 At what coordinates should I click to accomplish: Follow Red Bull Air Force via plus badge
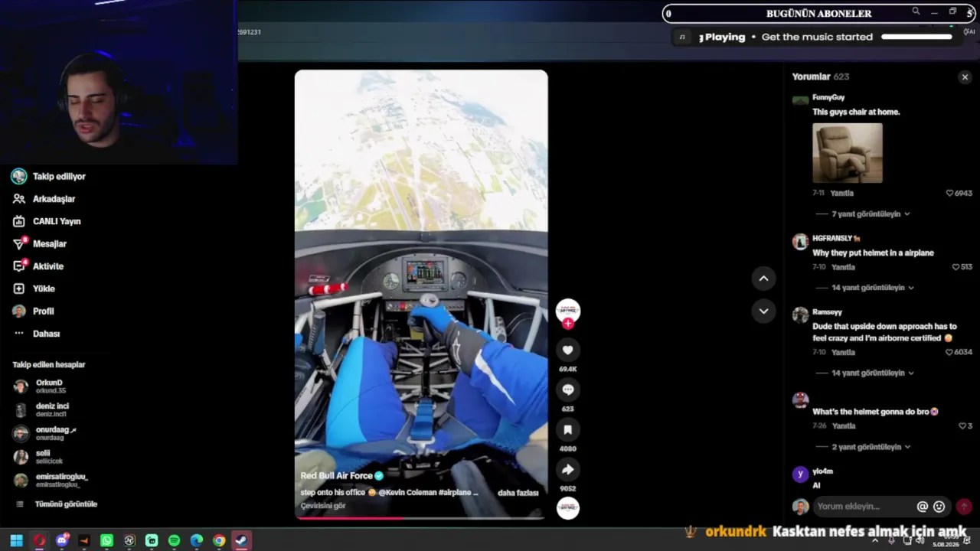point(567,324)
